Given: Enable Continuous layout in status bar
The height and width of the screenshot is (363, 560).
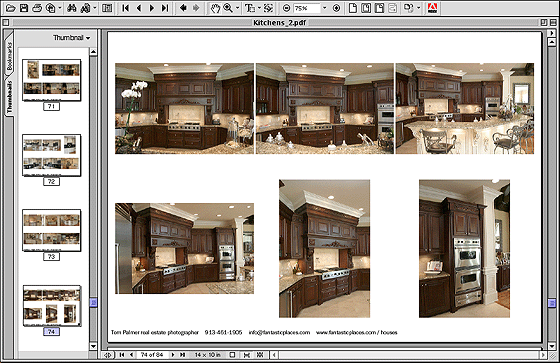Looking at the screenshot, I should click(x=246, y=355).
